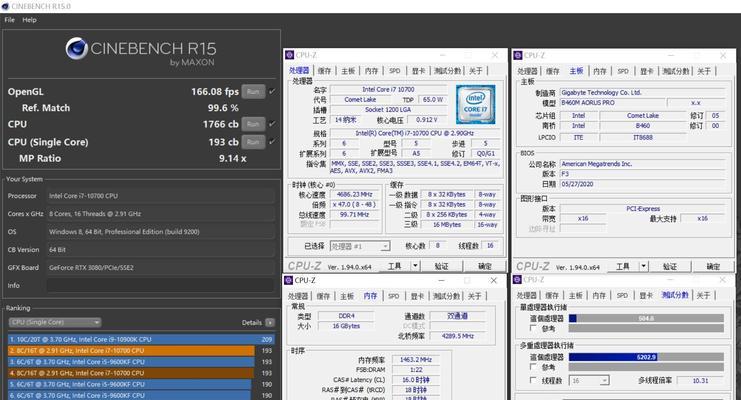Switch to 缓存 tab in processor window
741x400 pixels.
(x=325, y=71)
